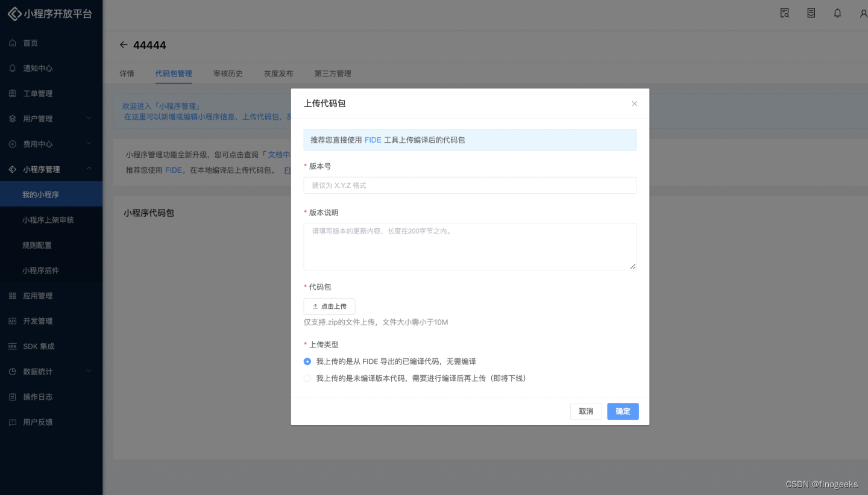Select radio for FIDE 导出的已编译代码 upload type
Screen dimensions: 868x495
(307, 361)
